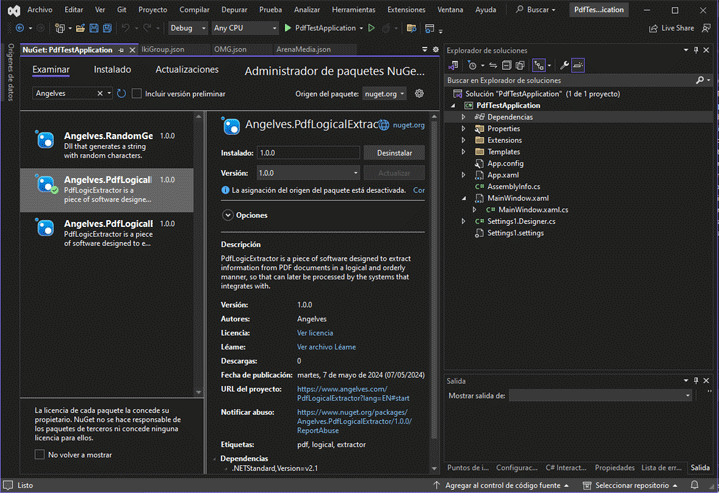719x493 pixels.
Task: Click the feedback person icon beside Live Share
Action: (x=707, y=28)
